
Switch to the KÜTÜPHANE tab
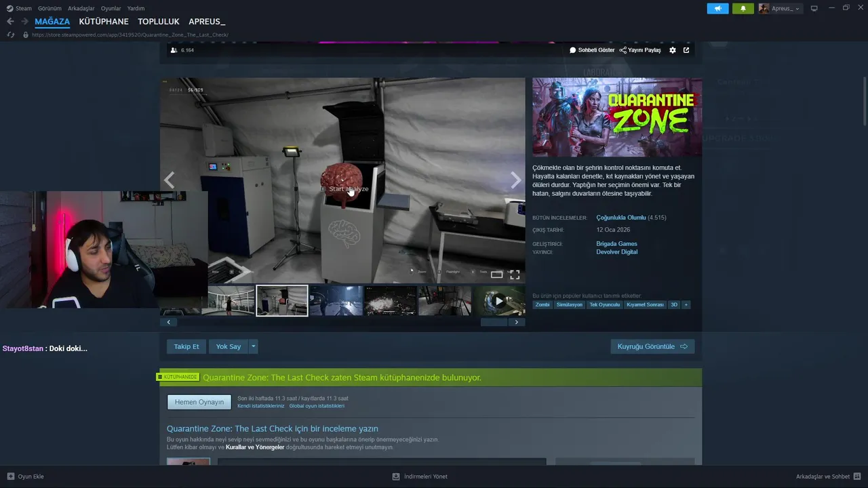tap(104, 22)
